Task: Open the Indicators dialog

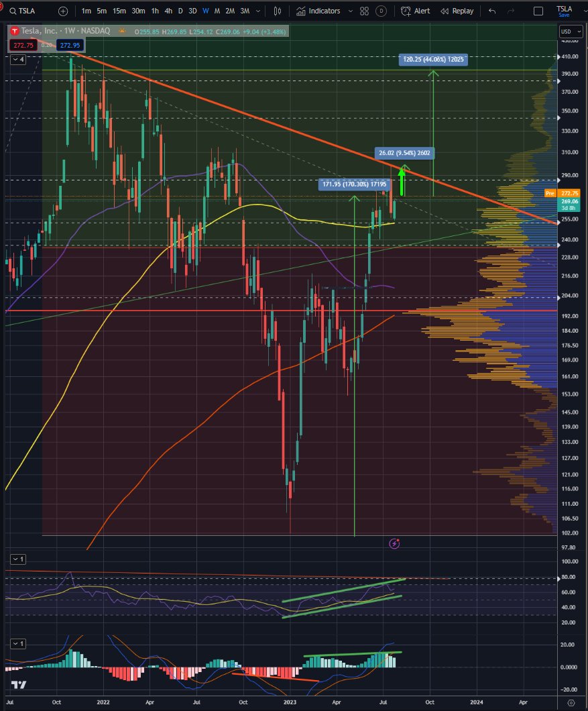Action: coord(318,11)
